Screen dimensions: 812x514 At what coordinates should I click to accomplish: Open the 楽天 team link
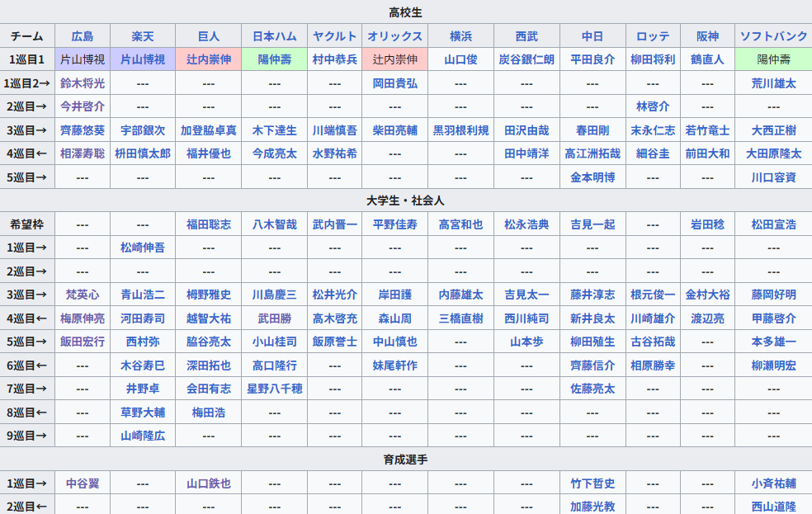pos(143,36)
